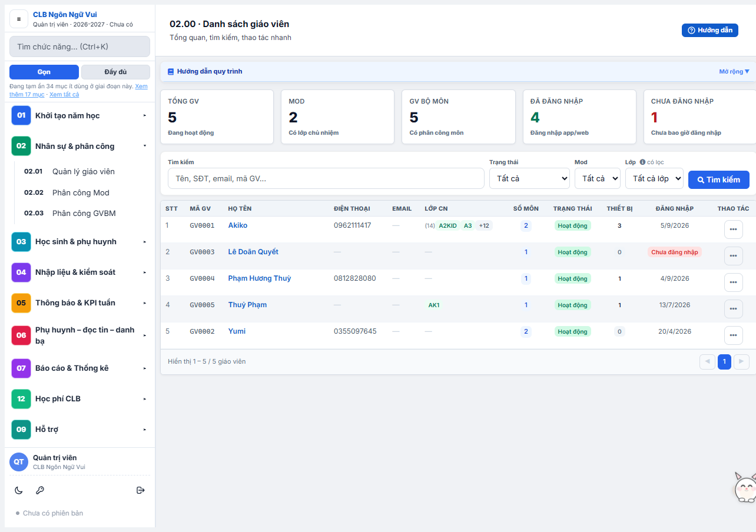756x532 pixels.
Task: Open 02.02 Phân công Mod
Action: pos(82,192)
